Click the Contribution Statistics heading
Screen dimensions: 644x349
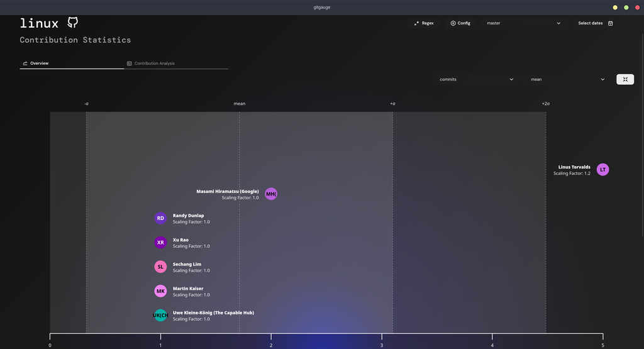pyautogui.click(x=75, y=40)
